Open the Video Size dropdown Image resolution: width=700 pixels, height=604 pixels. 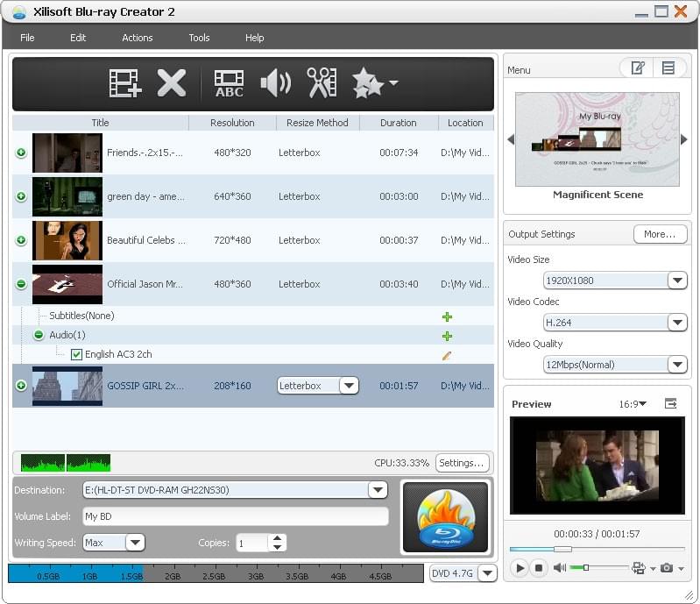(x=676, y=281)
